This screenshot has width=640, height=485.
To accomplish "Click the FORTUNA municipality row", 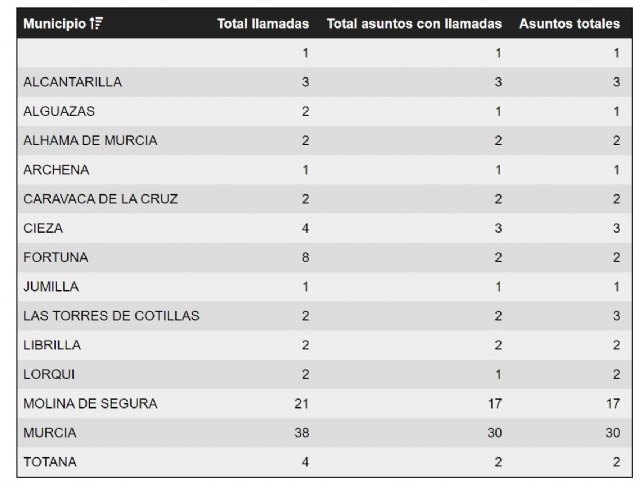I will point(55,258).
